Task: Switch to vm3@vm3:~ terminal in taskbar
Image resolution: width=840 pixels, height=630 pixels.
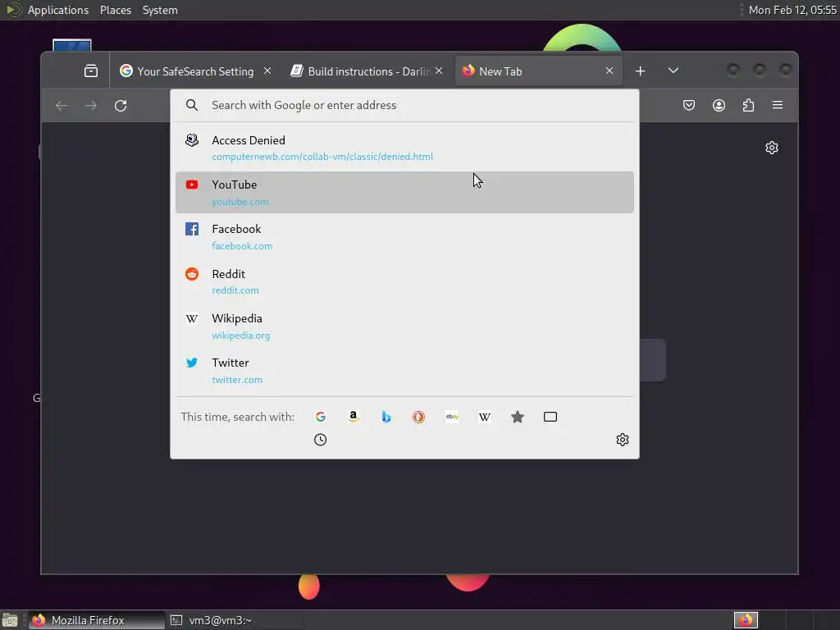Action: [x=235, y=620]
